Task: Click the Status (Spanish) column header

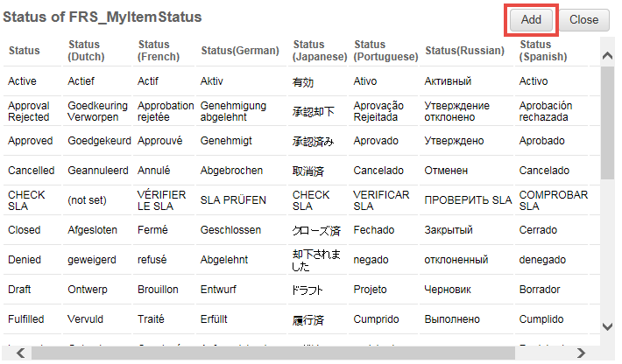Action: (542, 51)
